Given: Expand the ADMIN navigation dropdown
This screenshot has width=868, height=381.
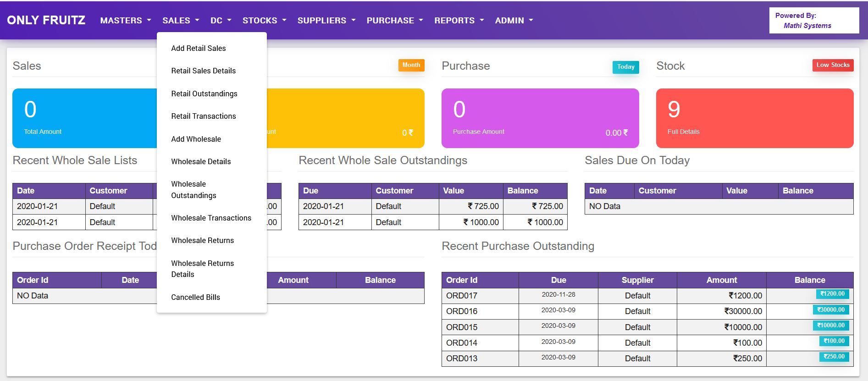Looking at the screenshot, I should tap(514, 21).
